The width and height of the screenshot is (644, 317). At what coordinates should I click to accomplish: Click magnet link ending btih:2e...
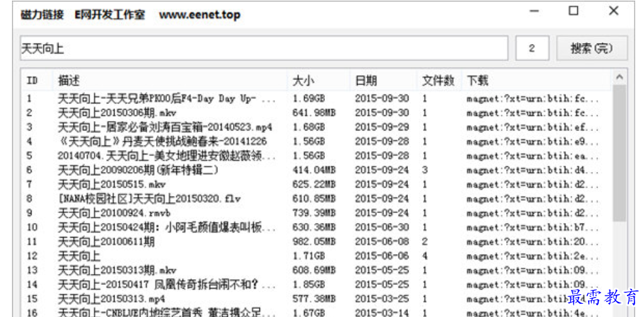[x=533, y=256]
